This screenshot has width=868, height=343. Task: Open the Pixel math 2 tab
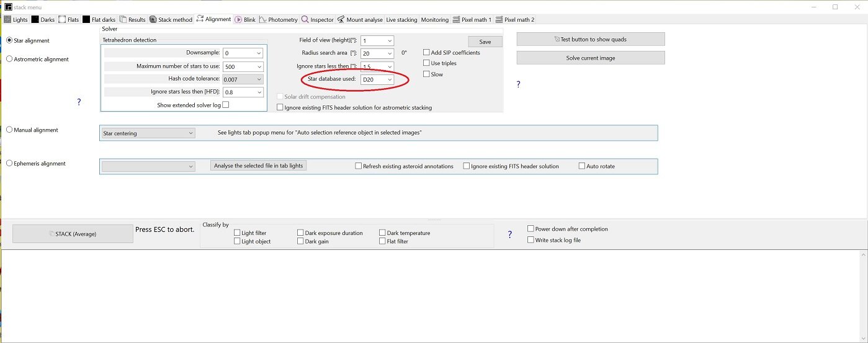point(515,19)
